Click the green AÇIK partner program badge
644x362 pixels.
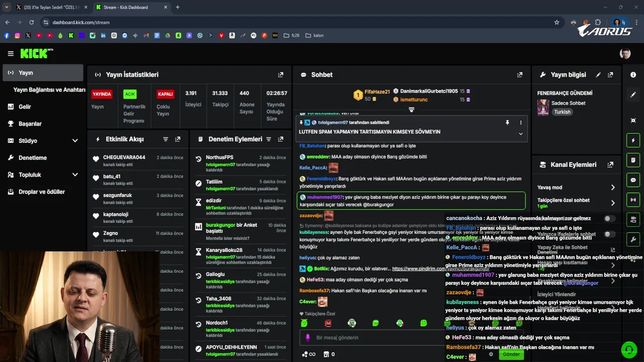click(130, 94)
